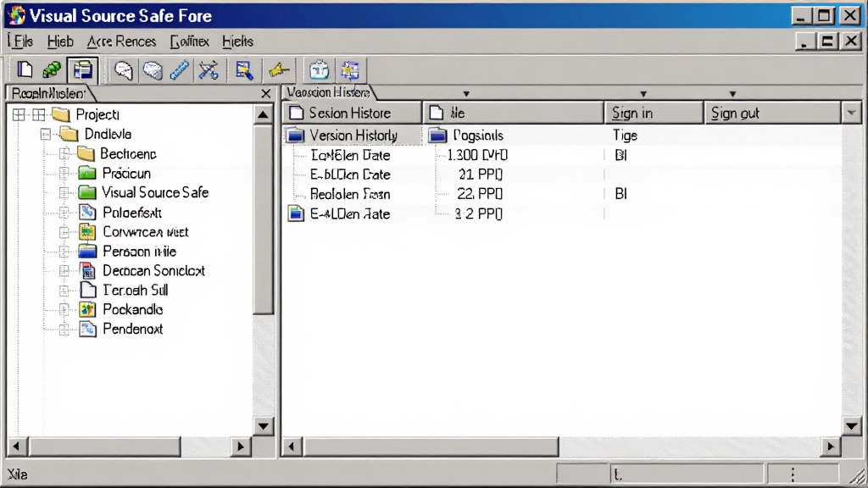Open the Goifirex menu
The width and height of the screenshot is (868, 488).
coord(190,42)
